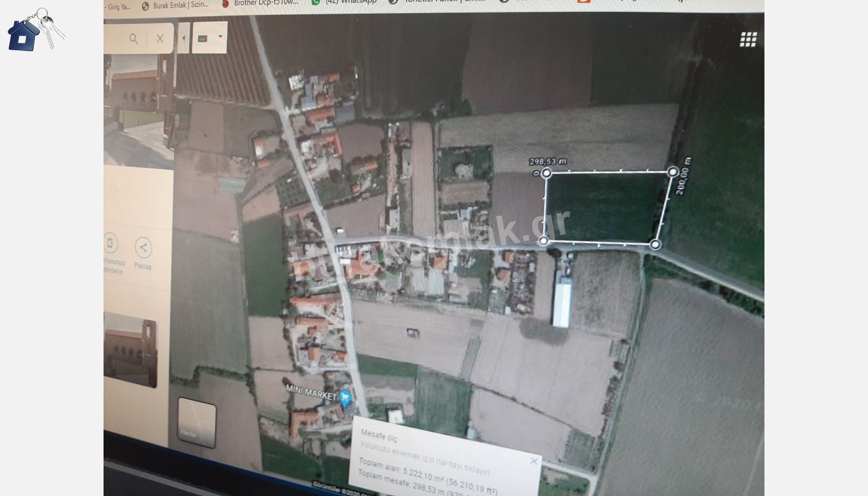Click the Paylaş share icon
The width and height of the screenshot is (868, 496).
click(143, 248)
